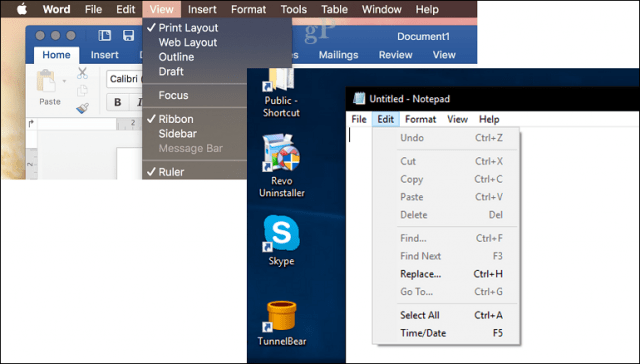The width and height of the screenshot is (640, 364).
Task: Open the Format menu in the macOS menu bar
Action: pyautogui.click(x=248, y=9)
